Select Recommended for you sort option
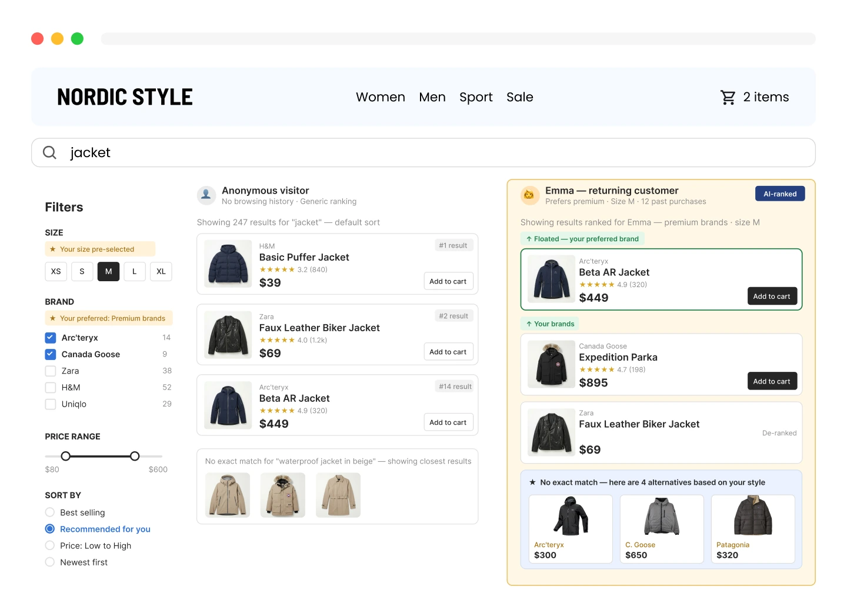847x616 pixels. 50,529
